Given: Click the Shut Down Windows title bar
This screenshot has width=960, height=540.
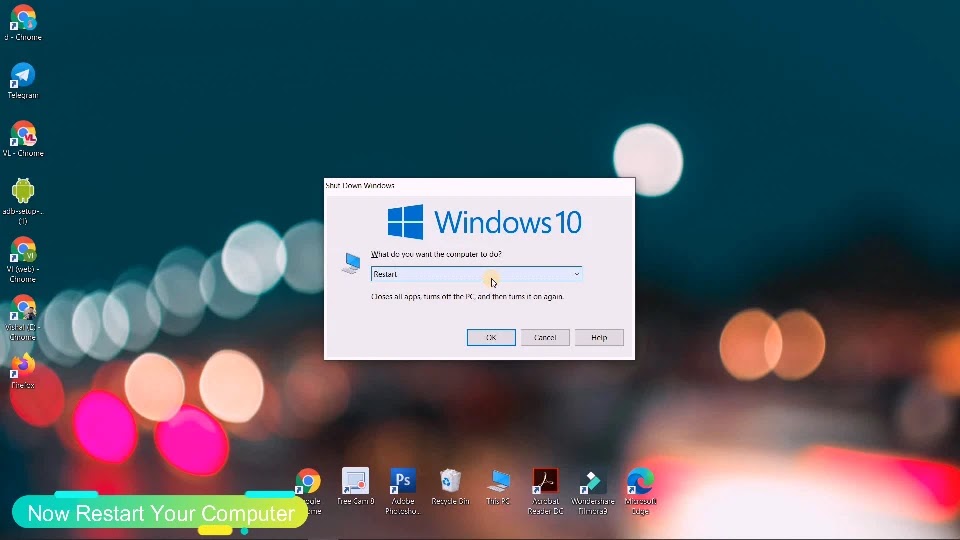Looking at the screenshot, I should pos(479,186).
